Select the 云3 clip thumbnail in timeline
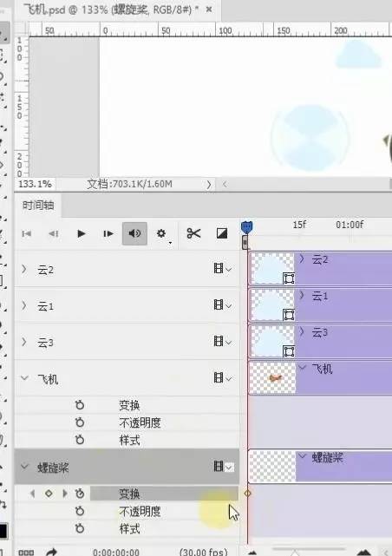The image size is (392, 556). [271, 341]
